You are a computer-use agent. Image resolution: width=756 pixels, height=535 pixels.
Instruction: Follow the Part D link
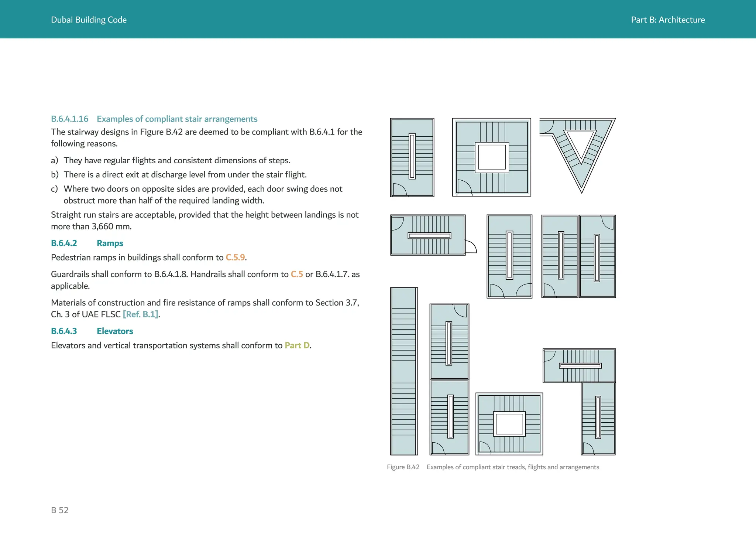tap(297, 345)
